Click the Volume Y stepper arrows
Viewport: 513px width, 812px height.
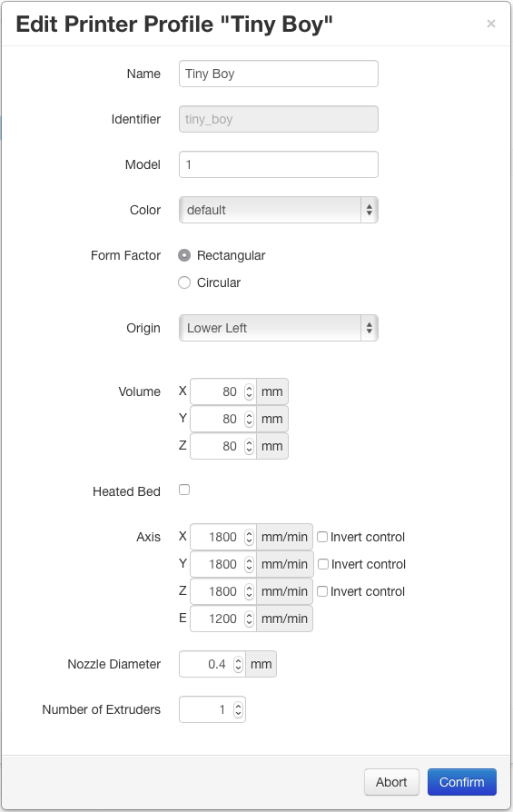pyautogui.click(x=249, y=419)
